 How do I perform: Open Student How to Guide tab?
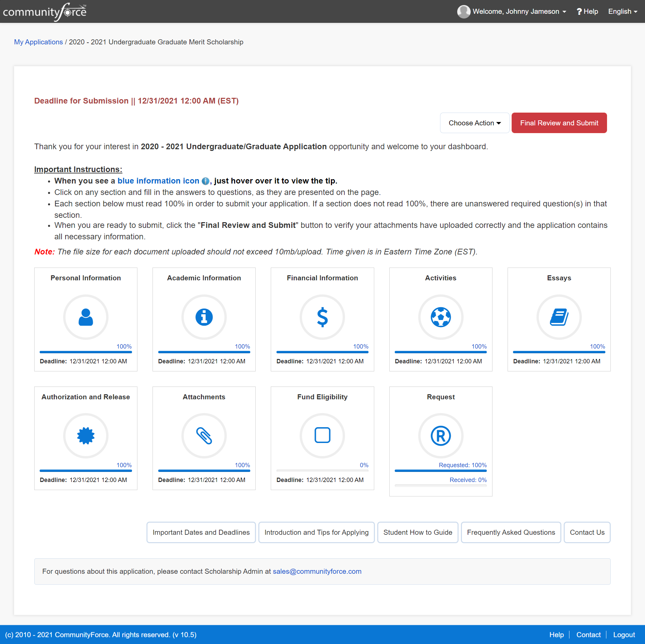click(418, 532)
